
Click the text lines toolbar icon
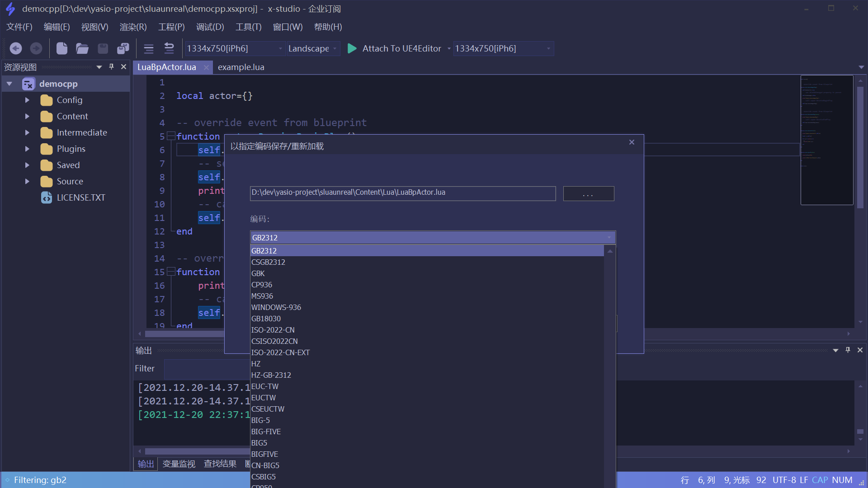point(149,48)
